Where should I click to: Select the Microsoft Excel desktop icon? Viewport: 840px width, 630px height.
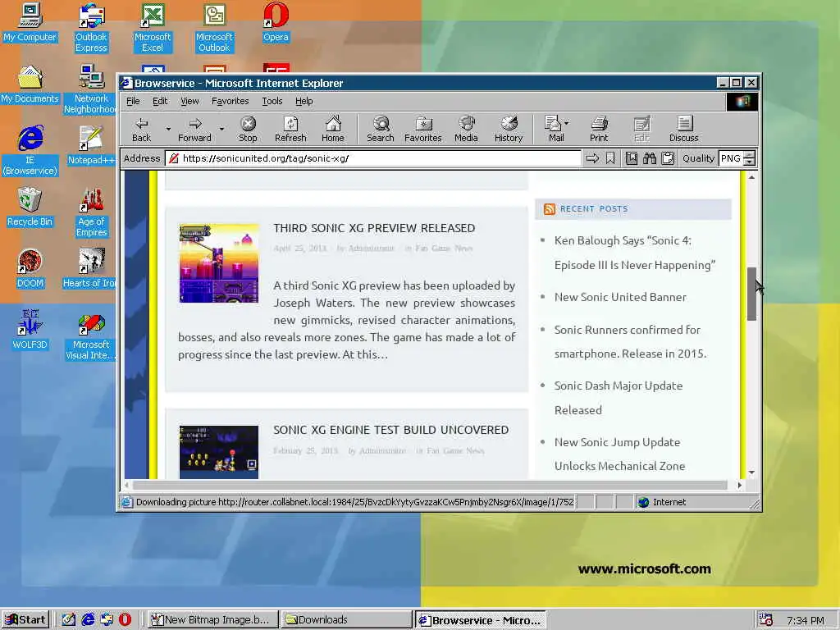153,28
